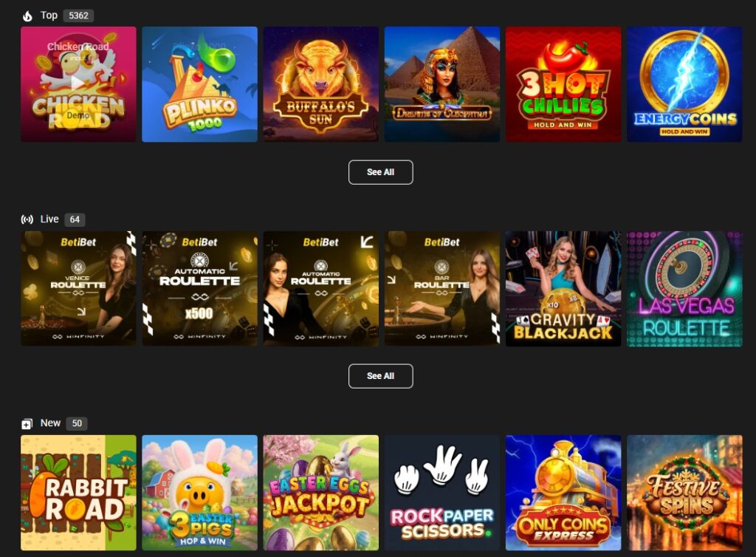Viewport: 756px width, 557px height.
Task: Open the Buffalo's Sun slot
Action: pos(320,84)
